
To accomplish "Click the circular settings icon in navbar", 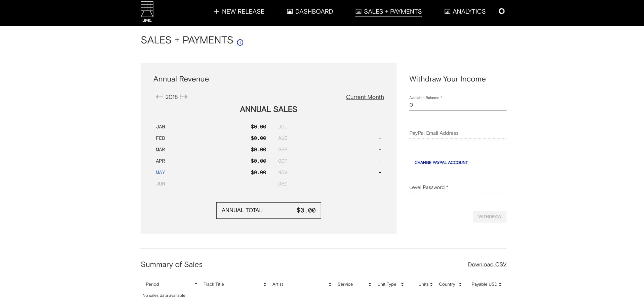I will 502,11.
